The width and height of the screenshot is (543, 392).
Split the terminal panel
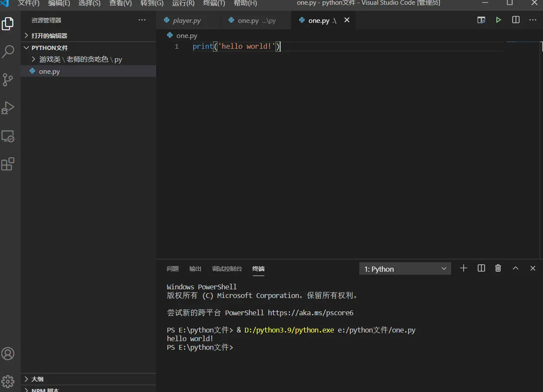point(481,268)
